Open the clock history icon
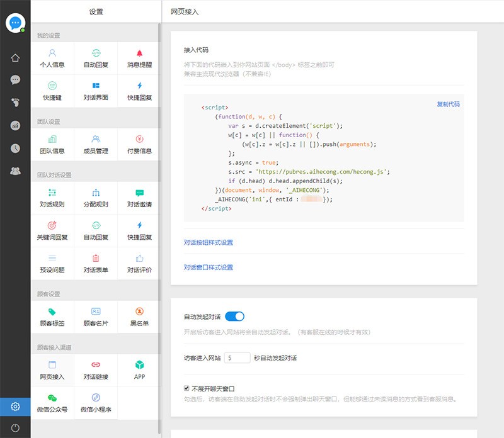Image resolution: width=504 pixels, height=438 pixels. pos(15,148)
